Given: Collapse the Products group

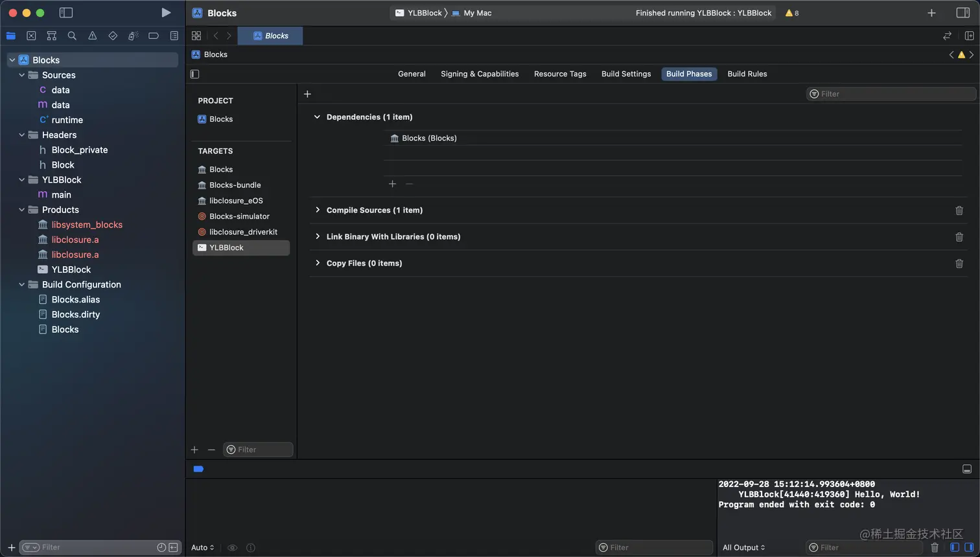Looking at the screenshot, I should 21,210.
